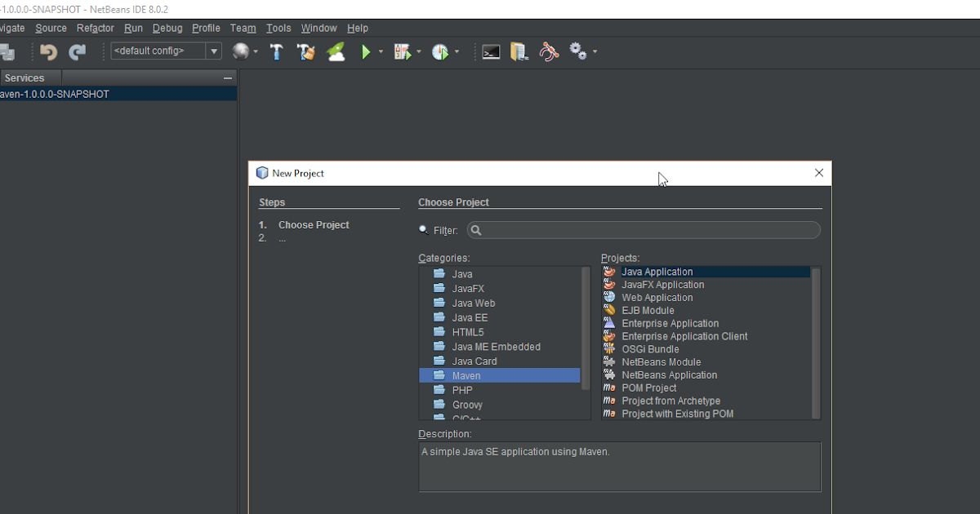Screen dimensions: 980x514
Task: Click the Enterprise Application triangle icon
Action: 609,323
